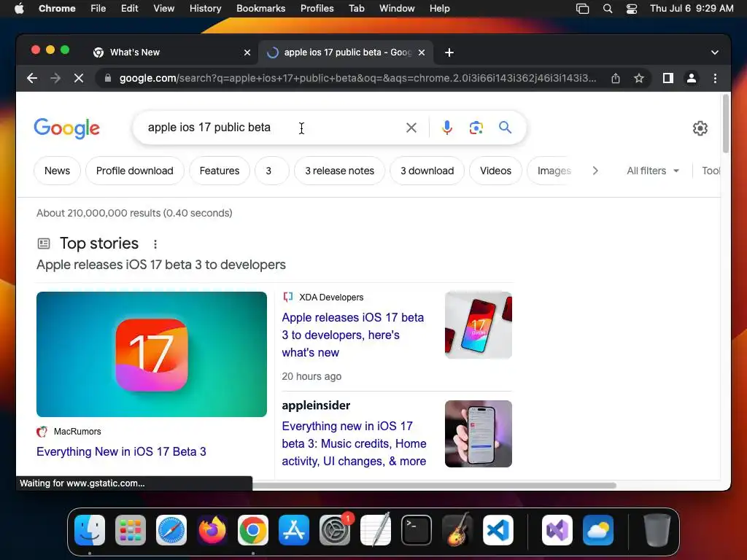Show more filter chips with arrow
Image resolution: width=747 pixels, height=560 pixels.
[x=595, y=171]
